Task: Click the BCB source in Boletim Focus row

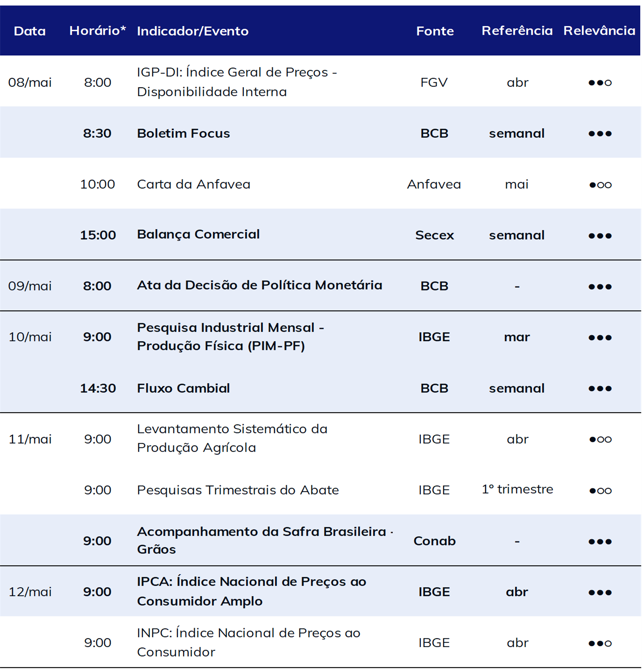Action: [x=434, y=133]
